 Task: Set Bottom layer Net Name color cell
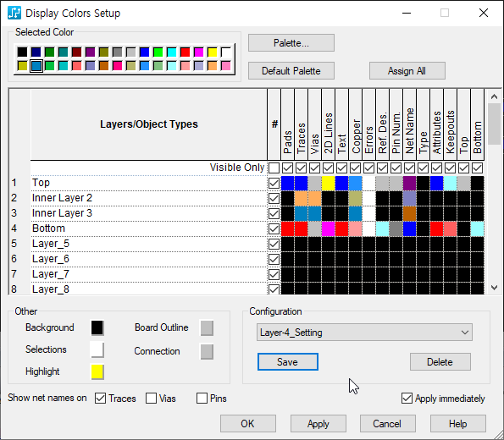pos(409,228)
